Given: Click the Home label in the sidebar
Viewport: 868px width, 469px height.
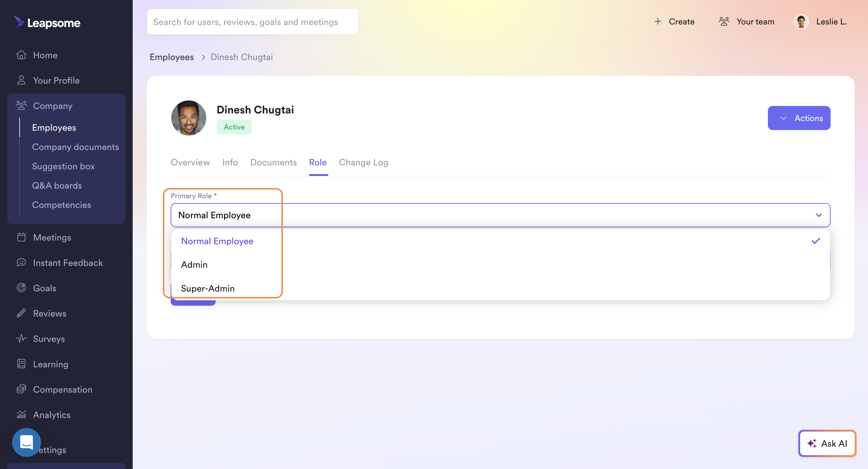Looking at the screenshot, I should coord(45,55).
